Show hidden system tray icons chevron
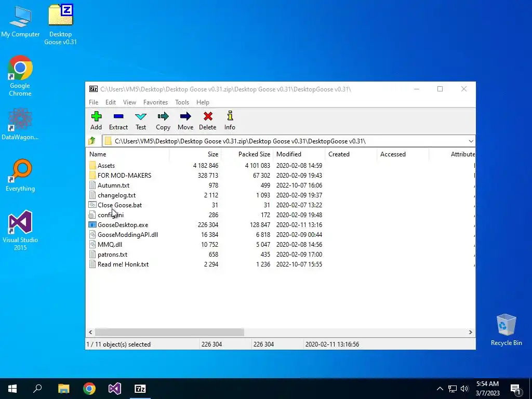The width and height of the screenshot is (532, 399). tap(440, 389)
